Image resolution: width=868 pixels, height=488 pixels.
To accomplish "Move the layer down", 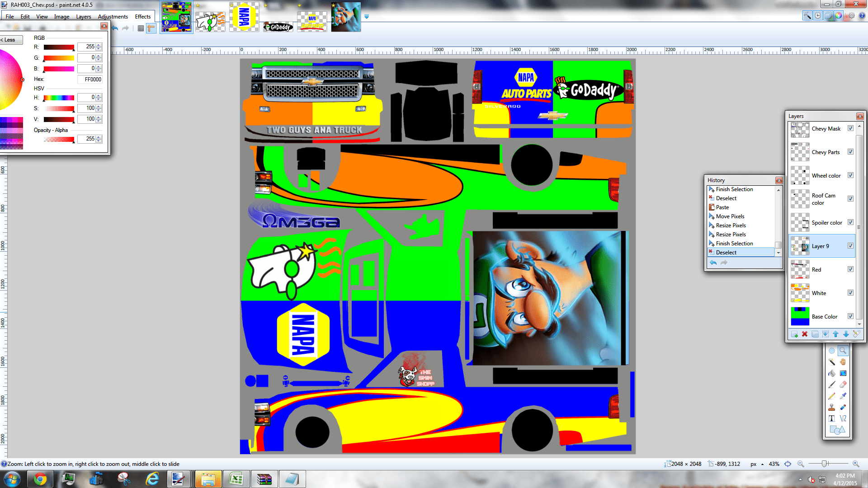I will click(x=846, y=334).
